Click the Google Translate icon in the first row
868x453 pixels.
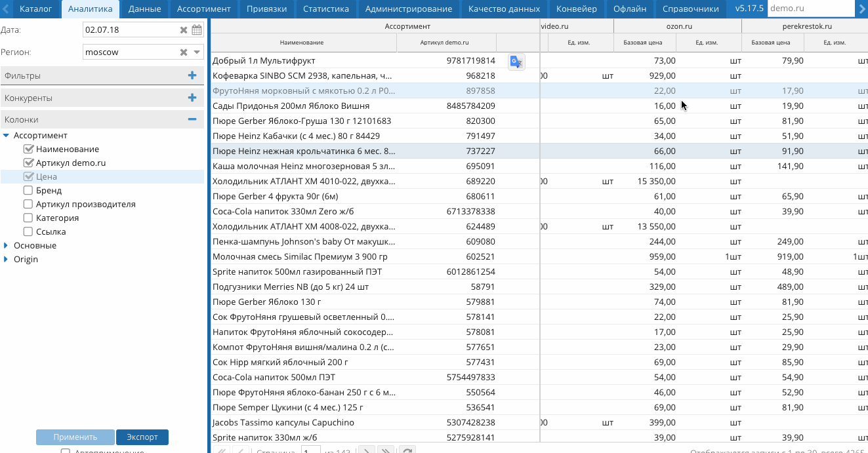(x=516, y=62)
